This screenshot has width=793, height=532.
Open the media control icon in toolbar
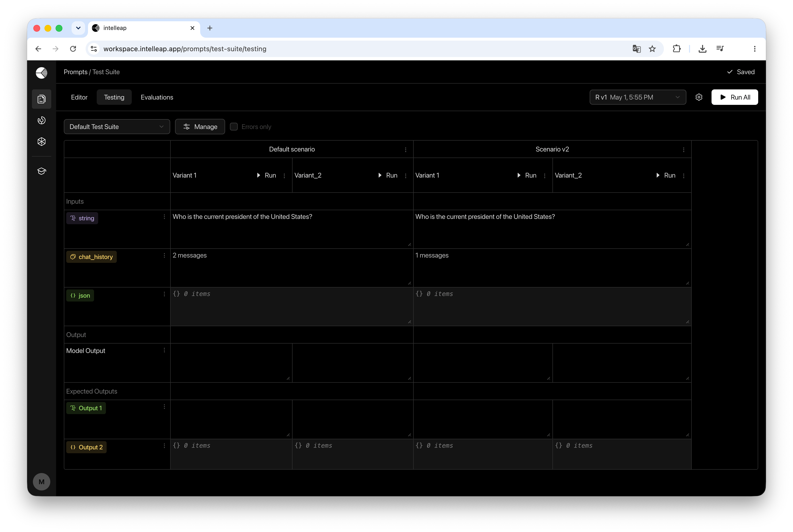coord(720,49)
